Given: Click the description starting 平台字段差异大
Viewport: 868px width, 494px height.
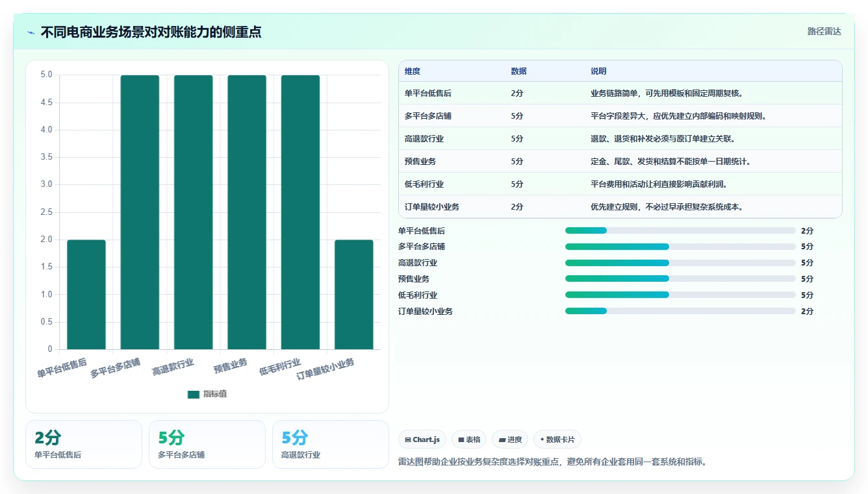Looking at the screenshot, I should click(678, 116).
